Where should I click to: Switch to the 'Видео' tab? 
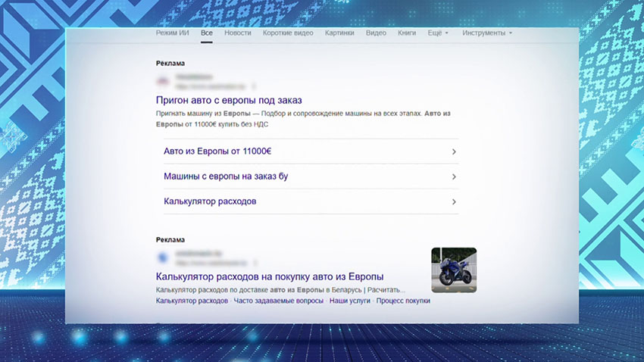coord(376,33)
